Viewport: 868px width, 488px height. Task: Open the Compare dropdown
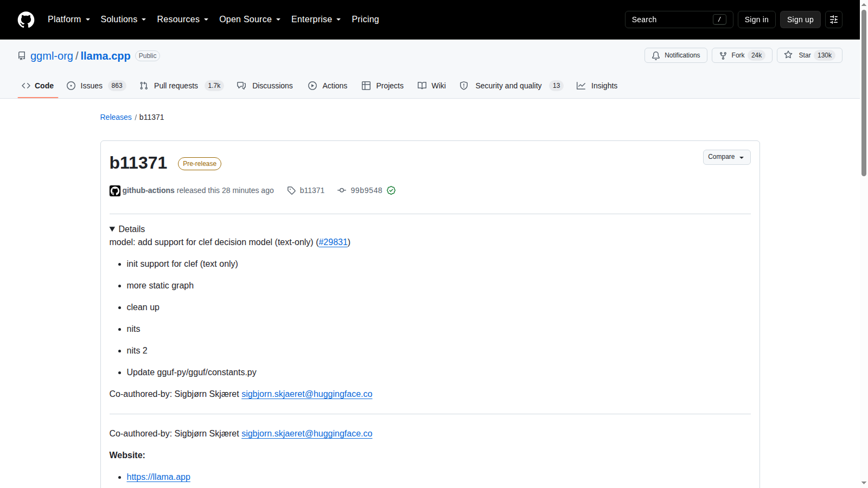tap(727, 157)
